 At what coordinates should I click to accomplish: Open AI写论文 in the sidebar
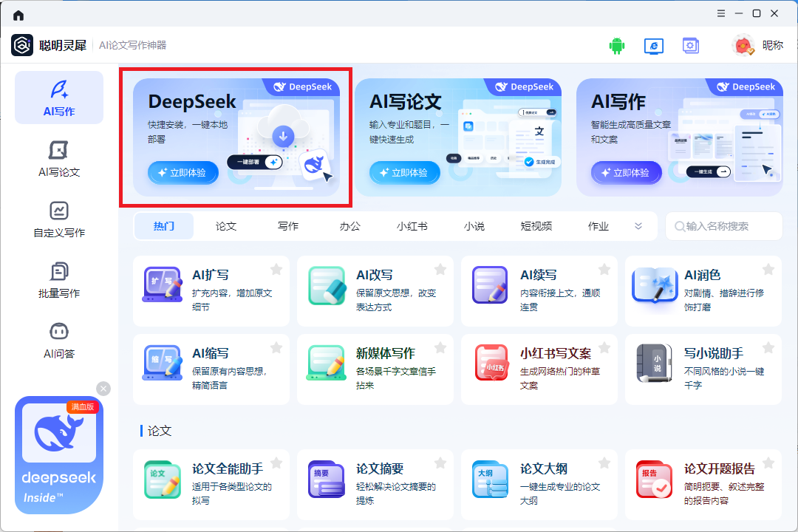59,158
